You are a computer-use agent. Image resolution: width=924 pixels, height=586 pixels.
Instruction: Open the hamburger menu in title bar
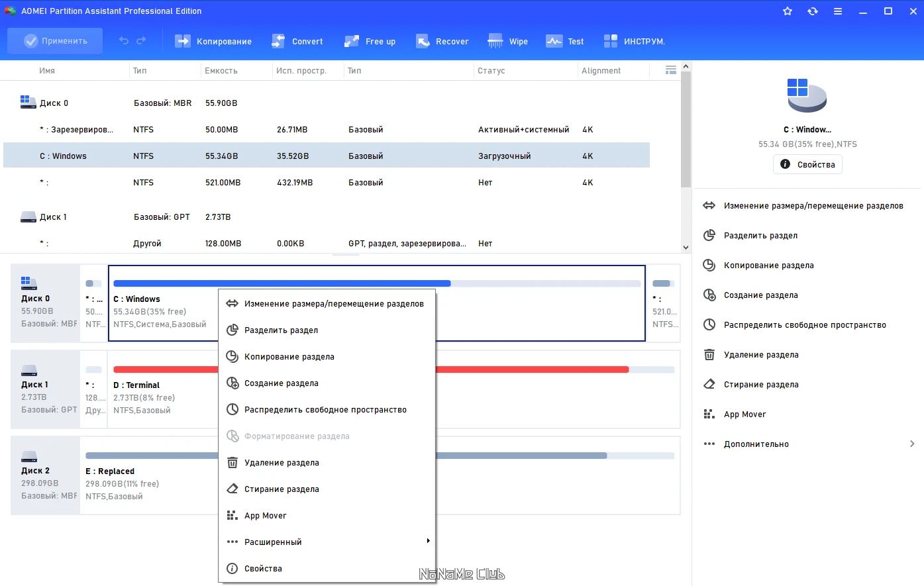tap(838, 11)
